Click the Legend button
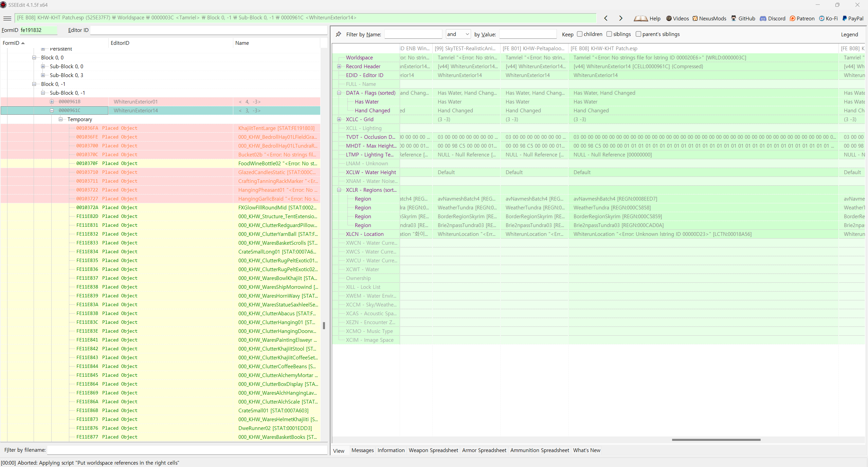 point(849,34)
